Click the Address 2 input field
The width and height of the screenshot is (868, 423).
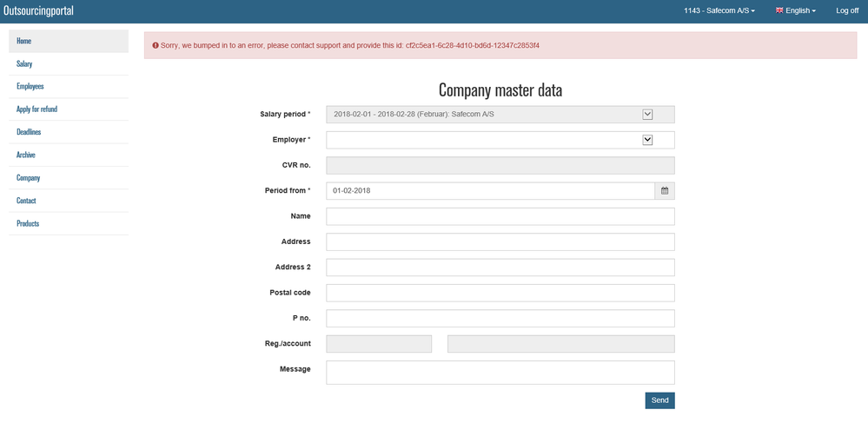pos(500,268)
